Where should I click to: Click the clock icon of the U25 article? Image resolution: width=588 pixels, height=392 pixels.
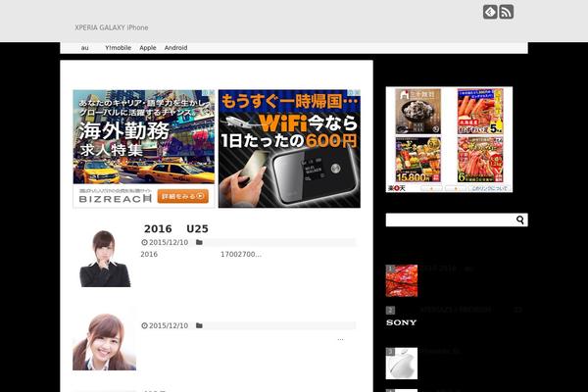[144, 242]
